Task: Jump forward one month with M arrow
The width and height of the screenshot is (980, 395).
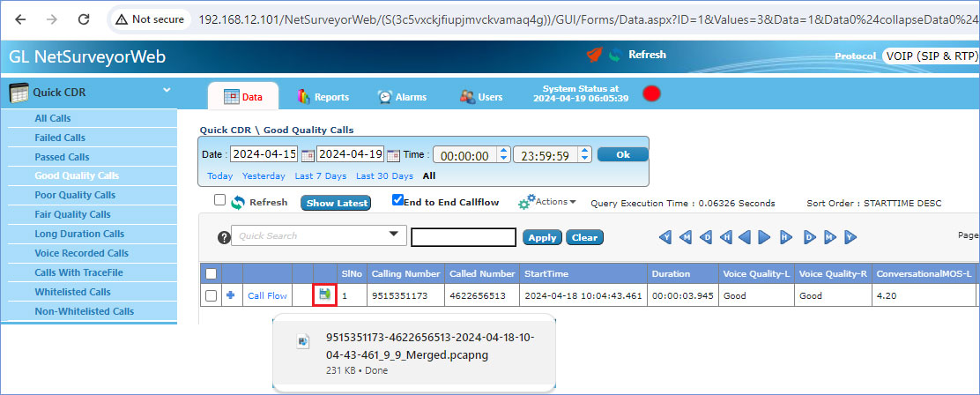Action: [x=830, y=237]
